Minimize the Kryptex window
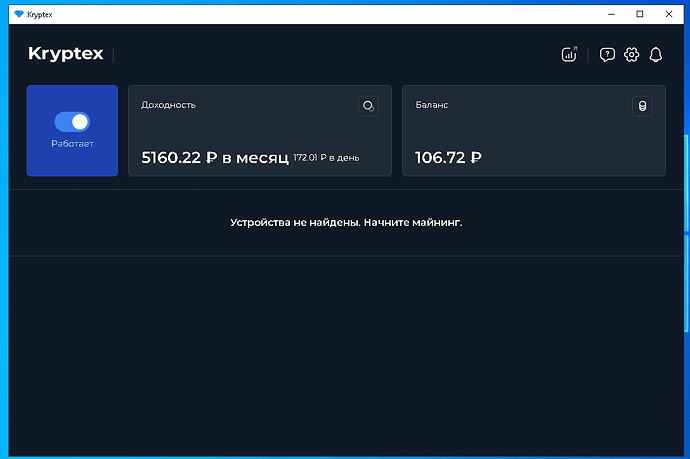 pyautogui.click(x=611, y=14)
